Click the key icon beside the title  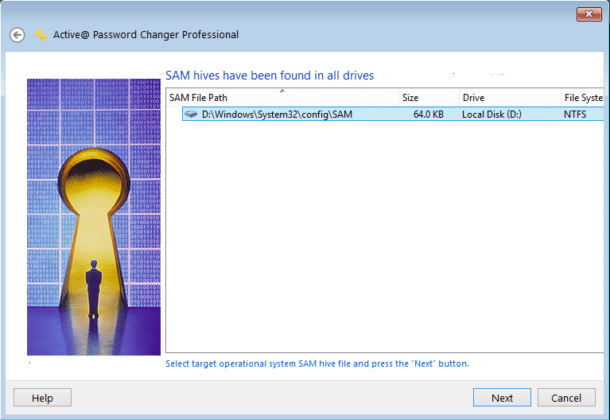[x=41, y=35]
